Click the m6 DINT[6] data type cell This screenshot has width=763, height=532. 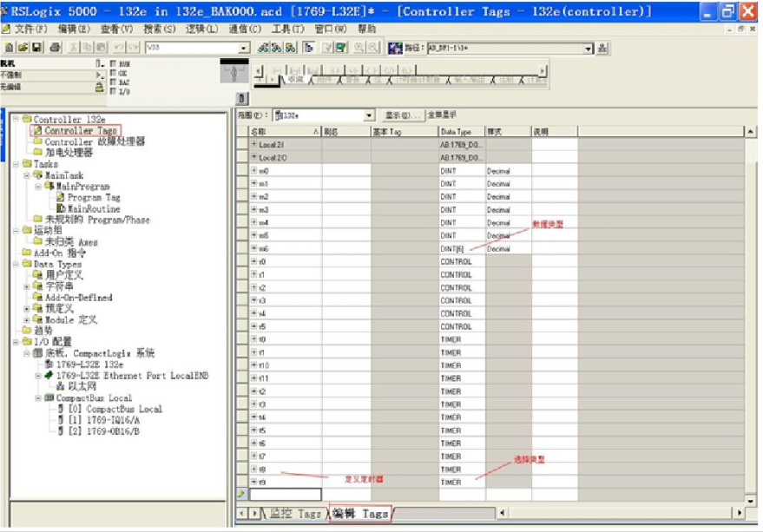click(x=462, y=249)
